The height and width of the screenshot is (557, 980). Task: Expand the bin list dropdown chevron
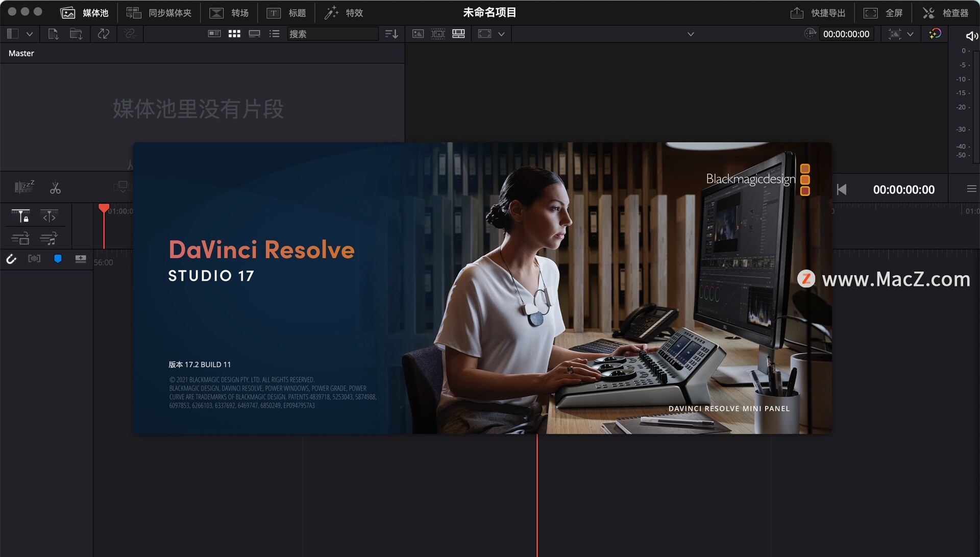tap(30, 34)
